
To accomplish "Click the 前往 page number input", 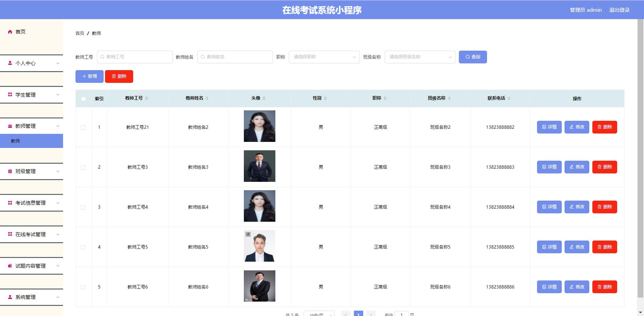I will [x=402, y=314].
